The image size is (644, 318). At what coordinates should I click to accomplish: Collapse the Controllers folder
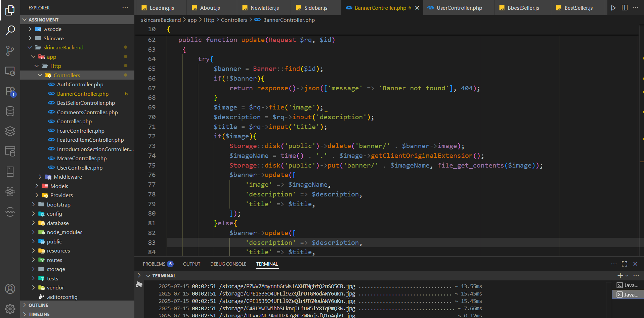[x=77, y=75]
